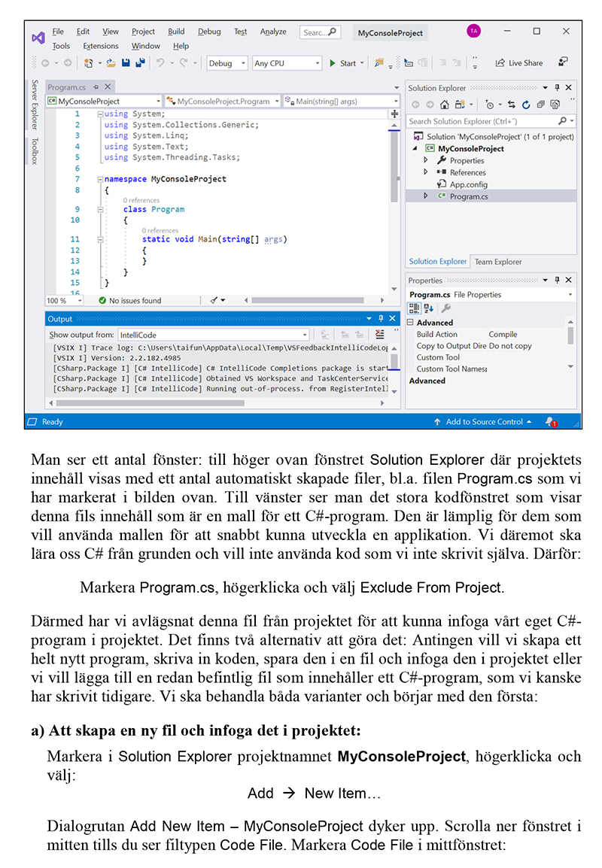Image resolution: width=602 pixels, height=868 pixels.
Task: Open the MyConsoleProject.Program class dropdown
Action: (x=223, y=102)
